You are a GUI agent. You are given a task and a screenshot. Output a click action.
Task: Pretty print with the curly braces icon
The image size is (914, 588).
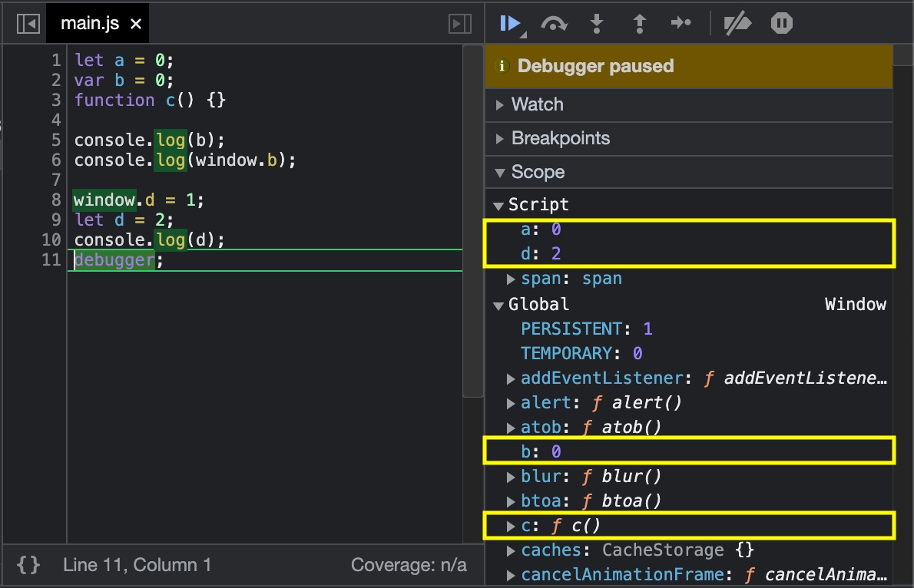pyautogui.click(x=28, y=565)
